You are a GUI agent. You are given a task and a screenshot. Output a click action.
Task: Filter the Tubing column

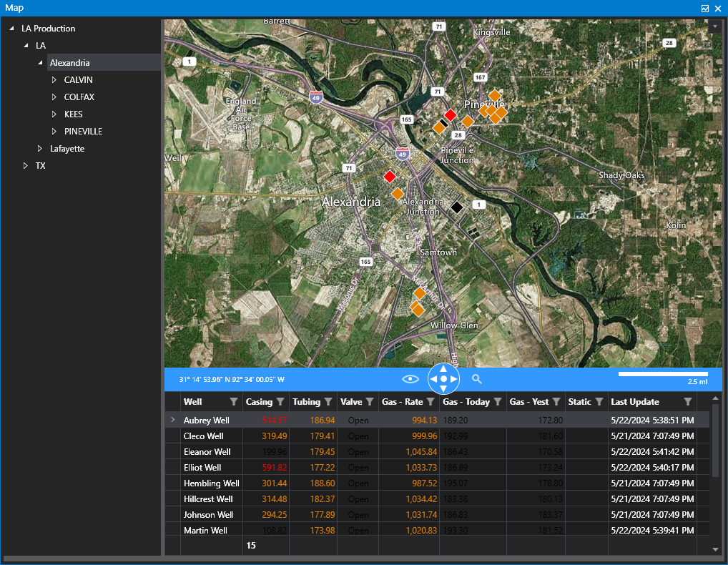pyautogui.click(x=328, y=402)
